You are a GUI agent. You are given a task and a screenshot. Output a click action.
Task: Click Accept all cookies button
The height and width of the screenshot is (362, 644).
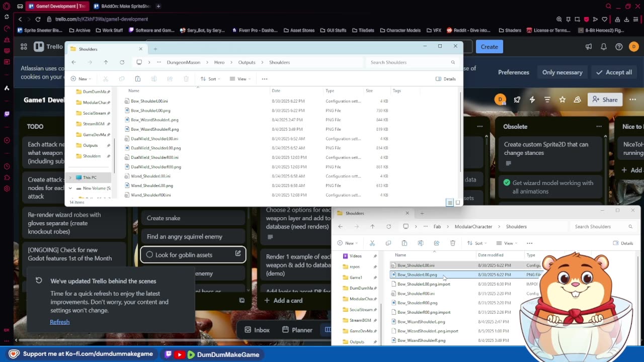coord(614,72)
